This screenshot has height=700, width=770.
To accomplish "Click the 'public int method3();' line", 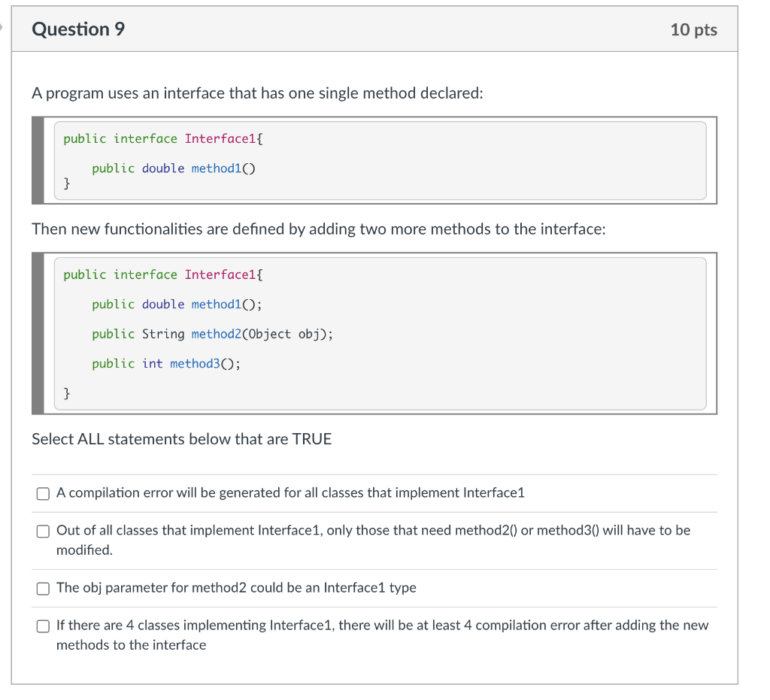I will click(165, 363).
